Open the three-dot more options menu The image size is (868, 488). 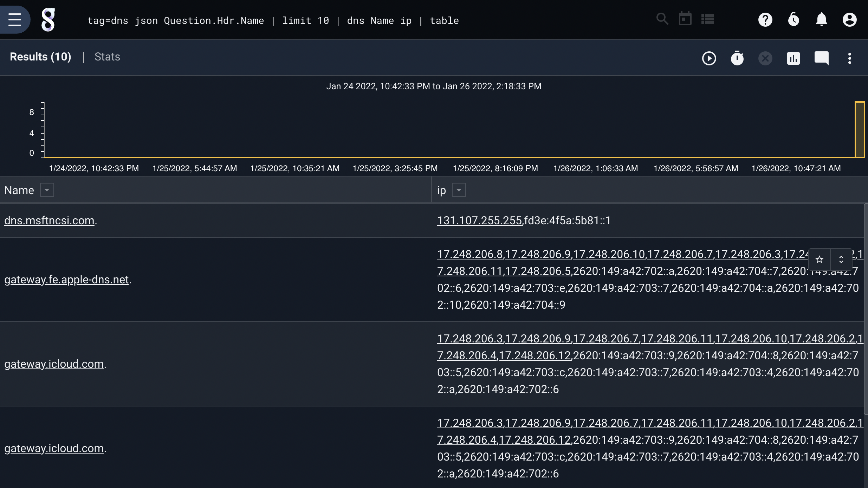(x=849, y=58)
